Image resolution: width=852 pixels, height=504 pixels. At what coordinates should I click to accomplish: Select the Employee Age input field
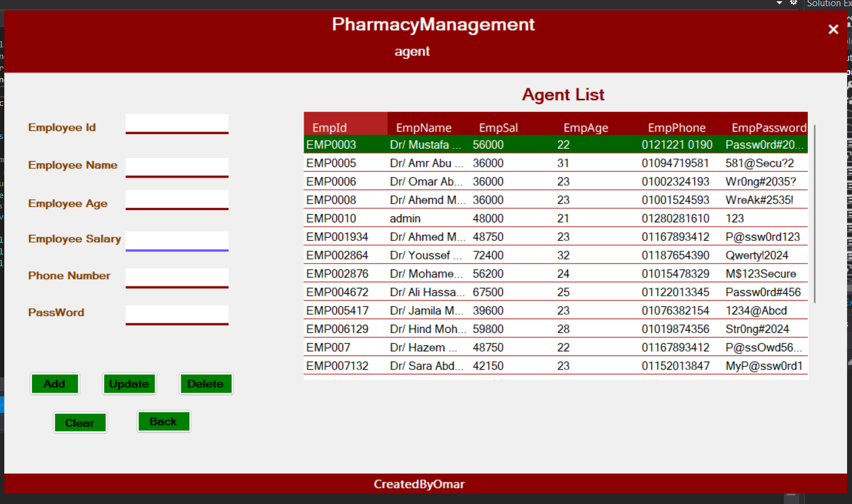(177, 199)
